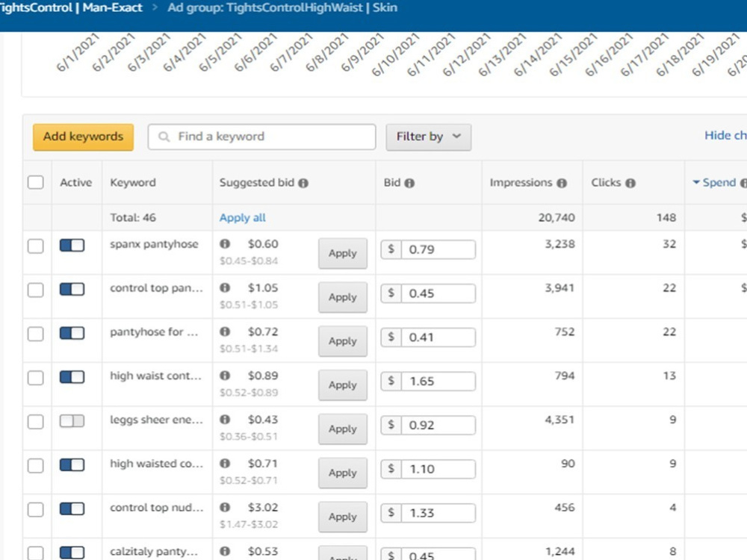The image size is (747, 560).
Task: Check the pantyhose for ... row checkbox
Action: (x=36, y=334)
